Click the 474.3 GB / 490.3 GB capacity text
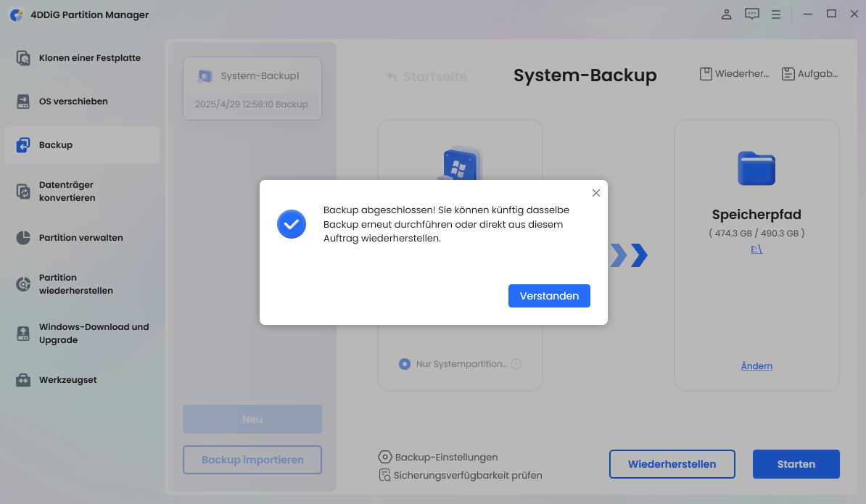866x504 pixels. pos(756,234)
